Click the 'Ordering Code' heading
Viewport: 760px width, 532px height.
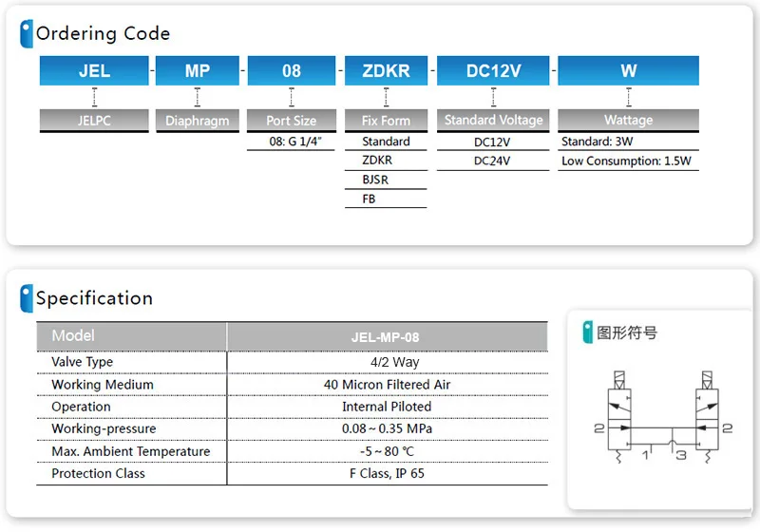pos(103,33)
